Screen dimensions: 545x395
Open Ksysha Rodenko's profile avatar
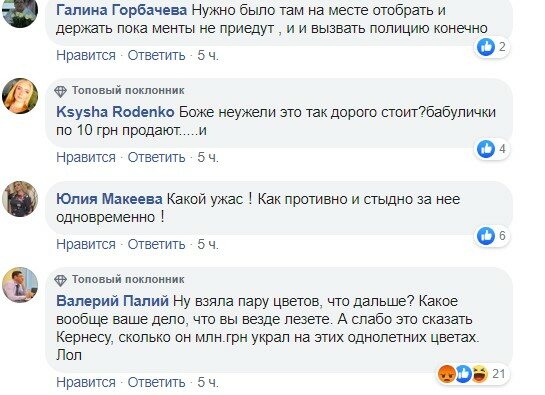coord(20,96)
